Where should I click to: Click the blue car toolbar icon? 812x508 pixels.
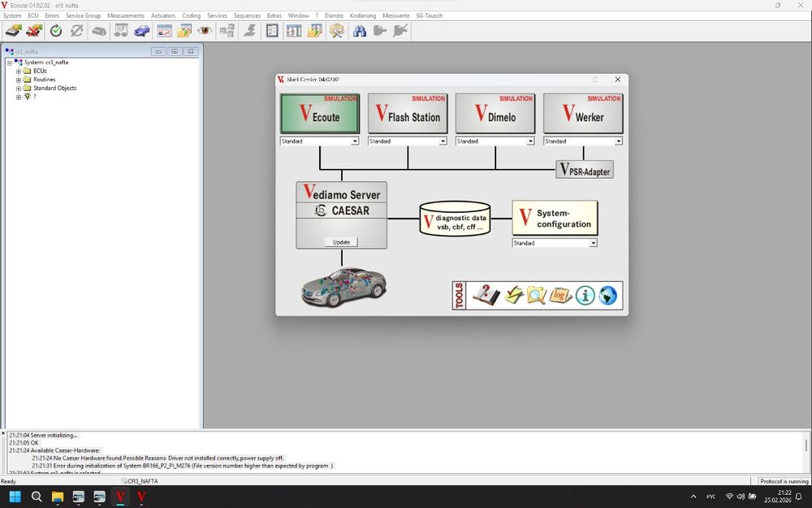[142, 31]
